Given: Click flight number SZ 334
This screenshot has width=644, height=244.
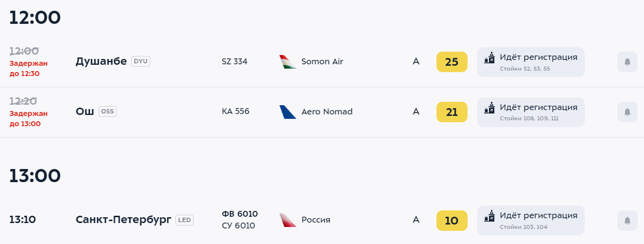Looking at the screenshot, I should pos(234,61).
